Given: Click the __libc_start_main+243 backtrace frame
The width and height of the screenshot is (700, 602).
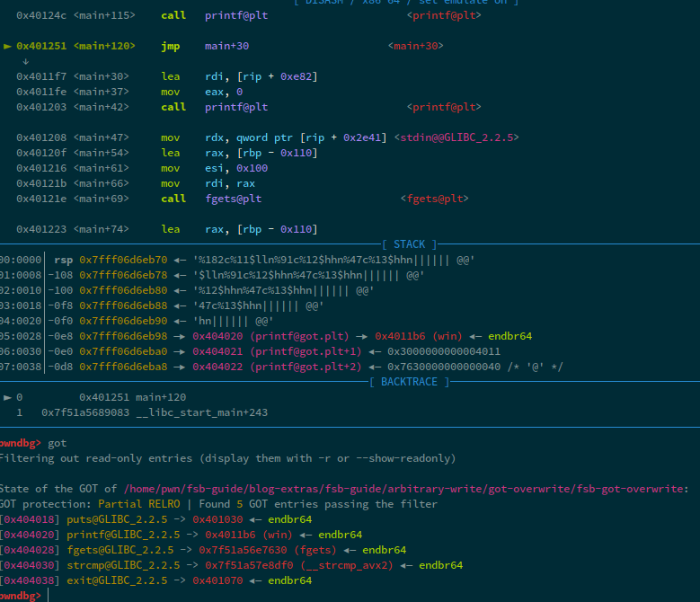Looking at the screenshot, I should tap(154, 412).
